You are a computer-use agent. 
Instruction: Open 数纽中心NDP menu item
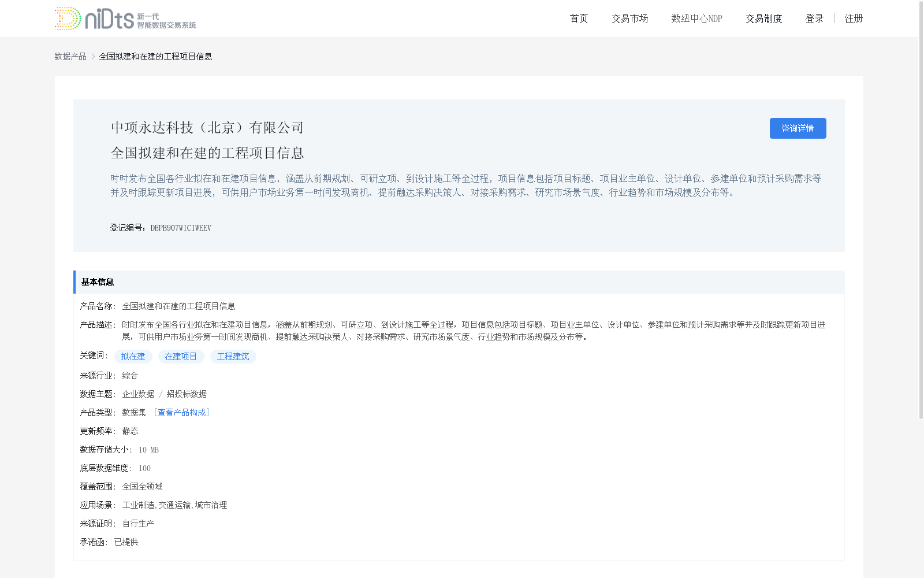click(696, 18)
